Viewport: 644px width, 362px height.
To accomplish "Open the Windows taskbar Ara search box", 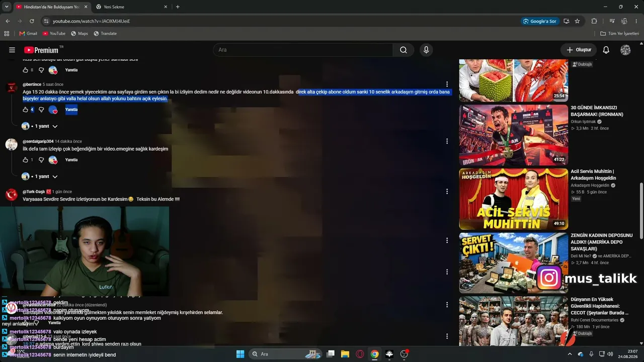I will pyautogui.click(x=286, y=354).
